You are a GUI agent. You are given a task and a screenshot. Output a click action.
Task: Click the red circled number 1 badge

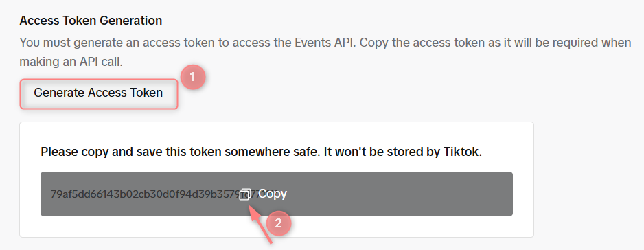tap(193, 76)
